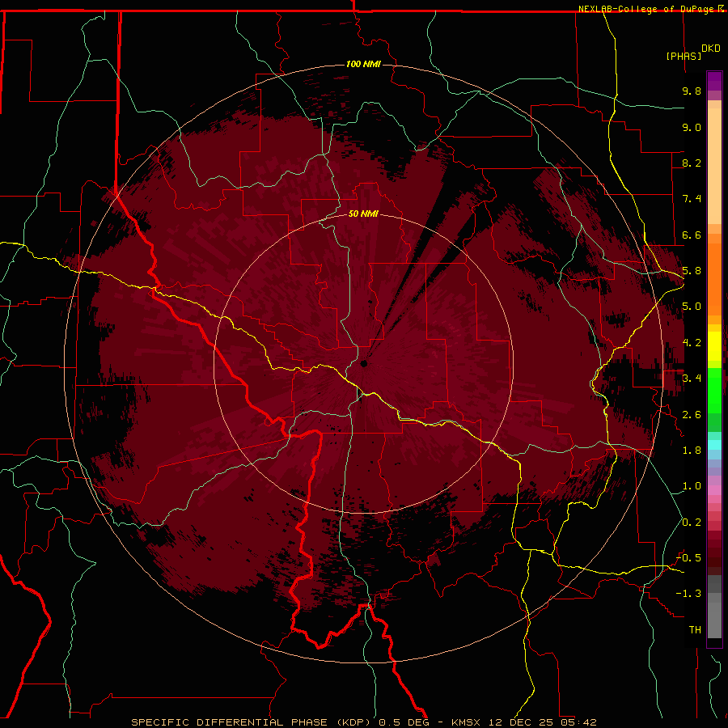The width and height of the screenshot is (728, 728).
Task: Click the 12 DEC 25 date in the caption
Action: (x=523, y=722)
